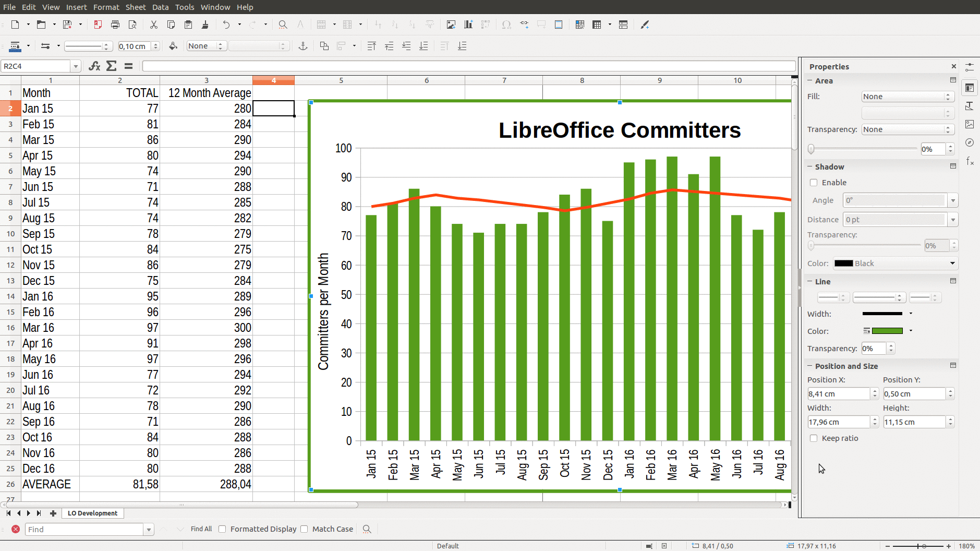Screen dimensions: 980x551
Task: Click the Anchor icon in toolbar
Action: [303, 46]
